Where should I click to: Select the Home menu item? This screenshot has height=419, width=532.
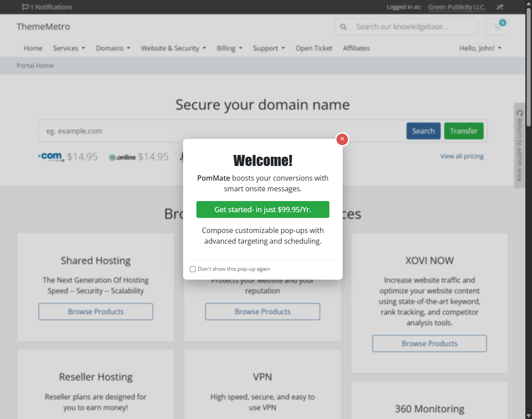pyautogui.click(x=33, y=48)
